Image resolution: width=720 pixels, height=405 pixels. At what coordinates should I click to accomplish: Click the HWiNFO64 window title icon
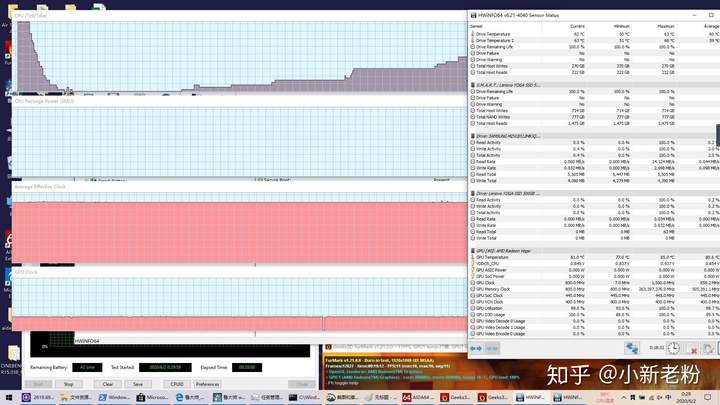473,15
